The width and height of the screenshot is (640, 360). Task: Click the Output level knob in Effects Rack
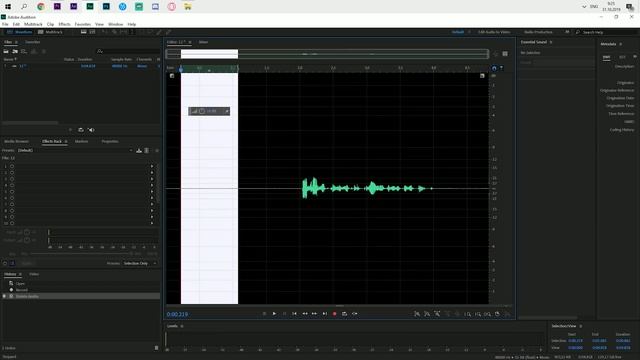(x=27, y=240)
